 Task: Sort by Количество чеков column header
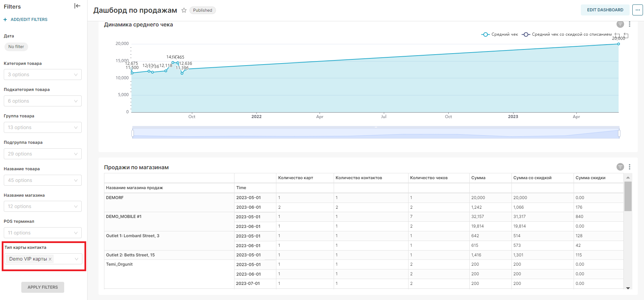(x=429, y=178)
